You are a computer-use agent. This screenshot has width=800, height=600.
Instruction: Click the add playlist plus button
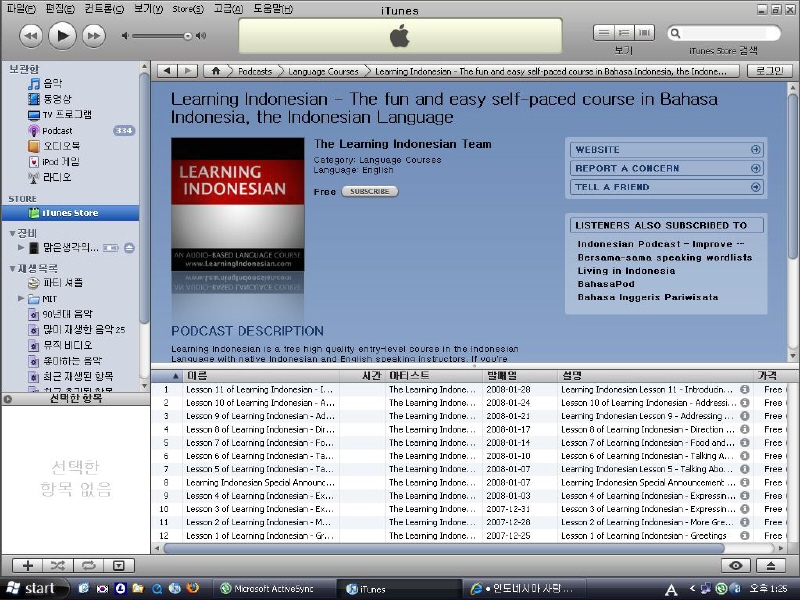tap(28, 566)
